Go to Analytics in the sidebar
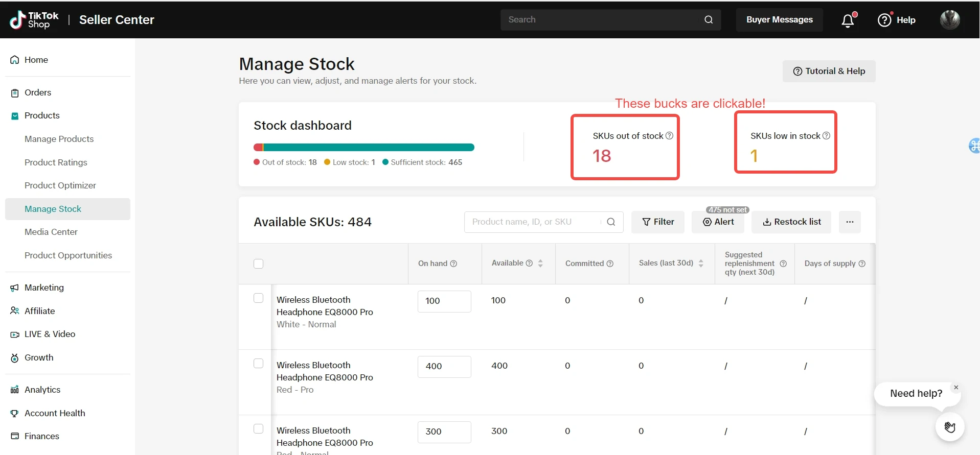Viewport: 980px width, 455px height. [x=42, y=390]
